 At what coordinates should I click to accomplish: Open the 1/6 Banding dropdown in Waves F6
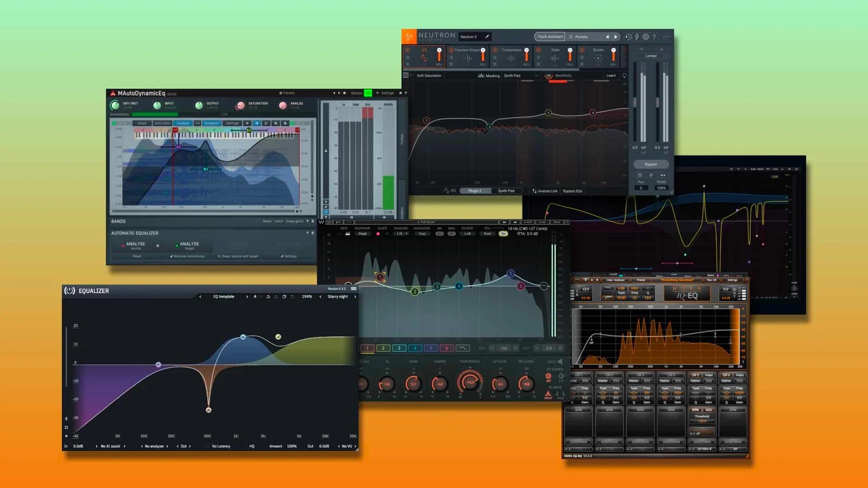[x=401, y=233]
